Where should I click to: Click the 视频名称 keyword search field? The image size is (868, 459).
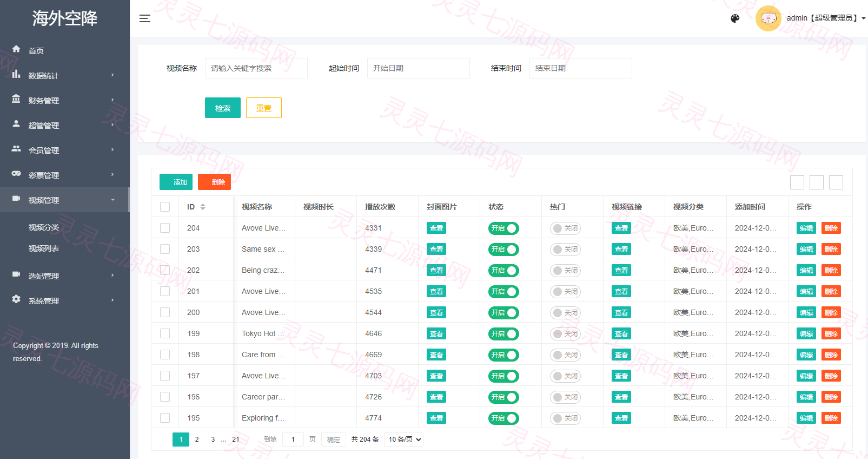tap(256, 68)
